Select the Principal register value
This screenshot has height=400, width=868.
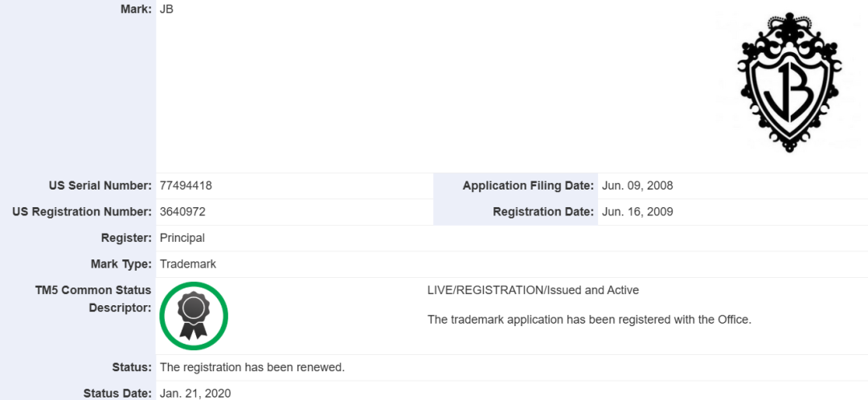click(182, 238)
